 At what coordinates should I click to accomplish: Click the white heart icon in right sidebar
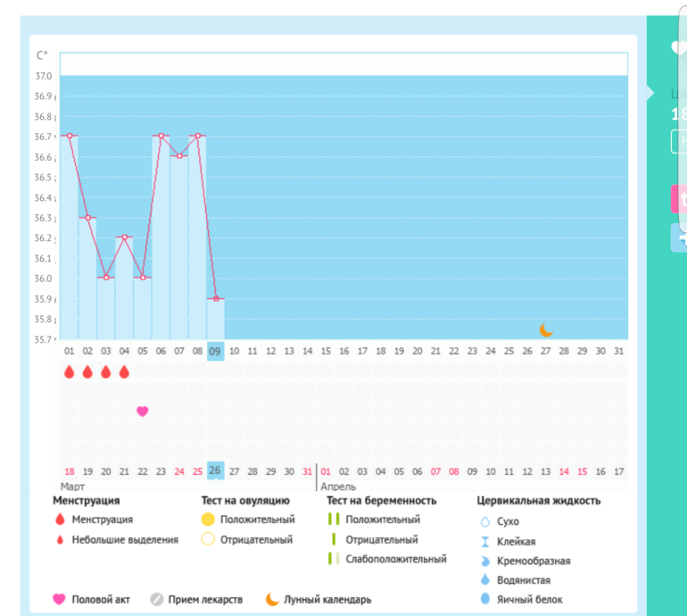click(x=678, y=48)
